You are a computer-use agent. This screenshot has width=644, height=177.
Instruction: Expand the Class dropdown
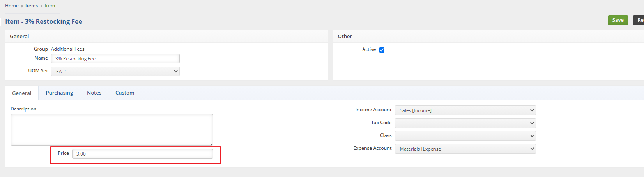pos(465,136)
